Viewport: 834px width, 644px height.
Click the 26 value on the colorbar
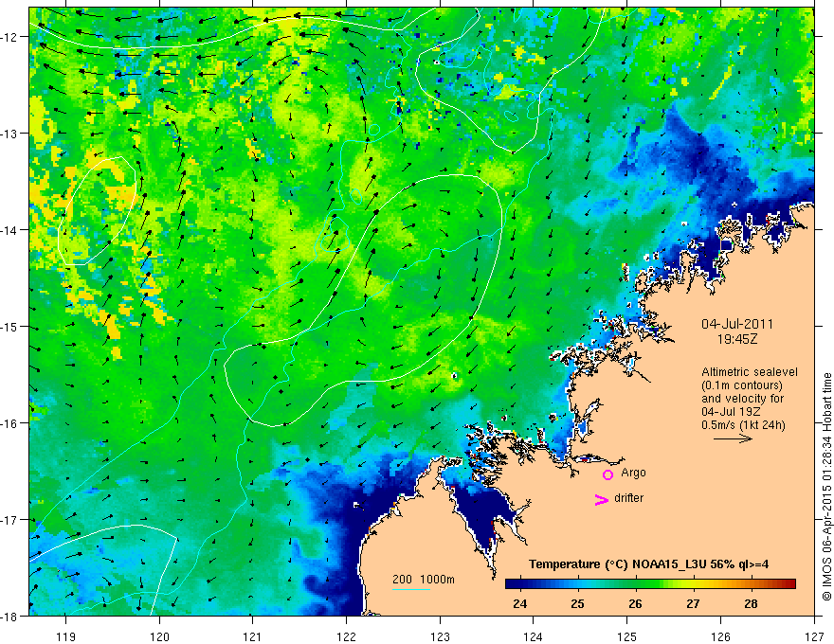[x=635, y=603]
